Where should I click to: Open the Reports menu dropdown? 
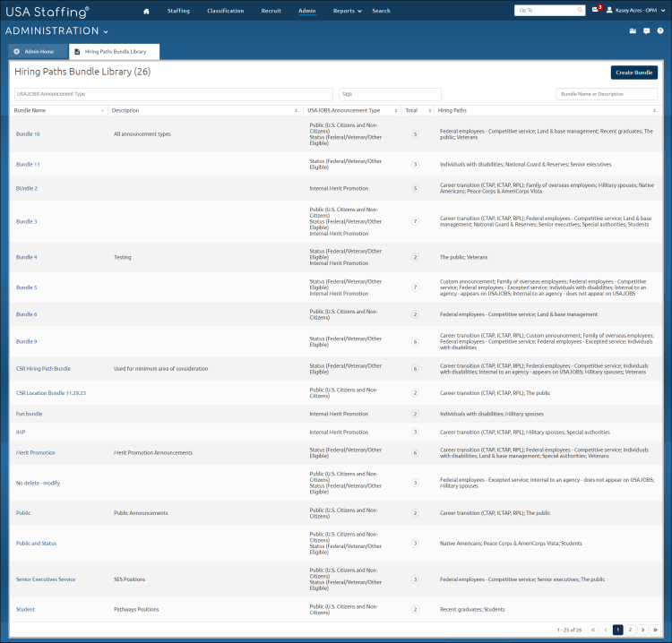click(x=347, y=11)
